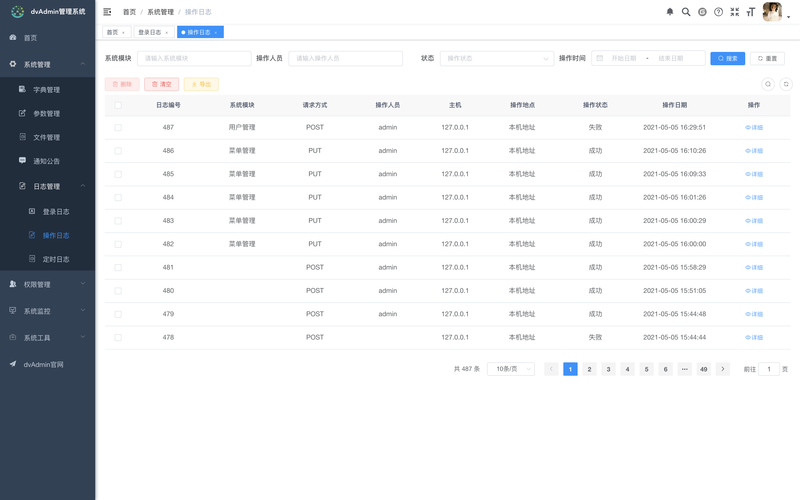Click the yellow 导出 export button

[x=201, y=84]
